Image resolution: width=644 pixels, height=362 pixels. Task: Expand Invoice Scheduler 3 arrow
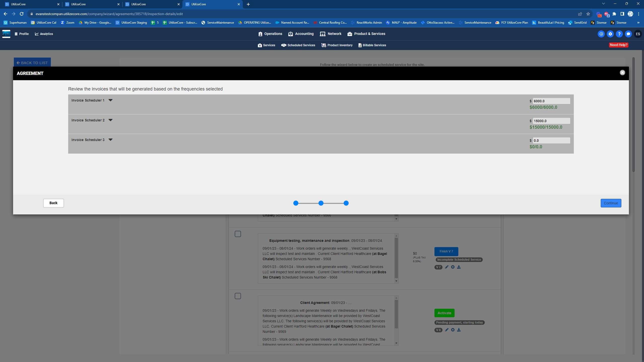(x=110, y=140)
